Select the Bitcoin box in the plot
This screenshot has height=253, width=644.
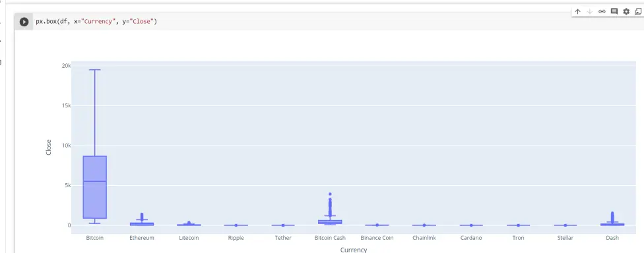pos(95,187)
